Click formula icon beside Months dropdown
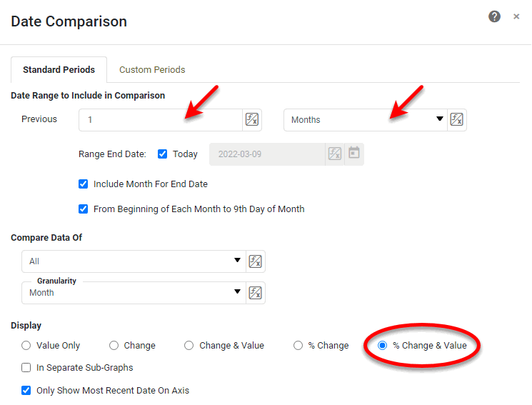The height and width of the screenshot is (405, 532). pyautogui.click(x=457, y=120)
